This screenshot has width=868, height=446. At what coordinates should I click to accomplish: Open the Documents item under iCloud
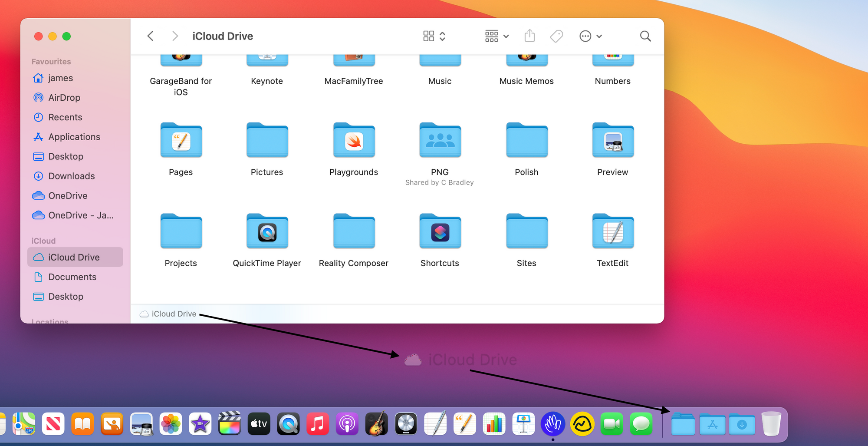(x=72, y=277)
